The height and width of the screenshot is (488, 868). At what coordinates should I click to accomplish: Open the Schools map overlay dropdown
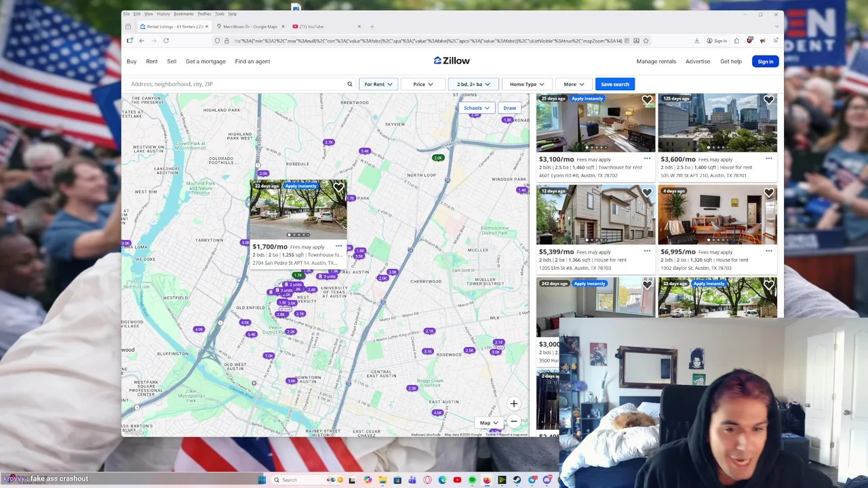tap(476, 108)
